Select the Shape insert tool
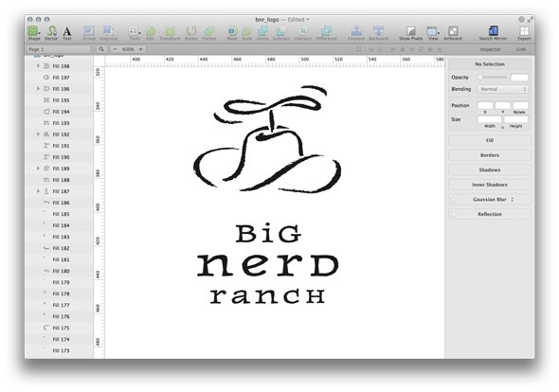 (x=33, y=33)
